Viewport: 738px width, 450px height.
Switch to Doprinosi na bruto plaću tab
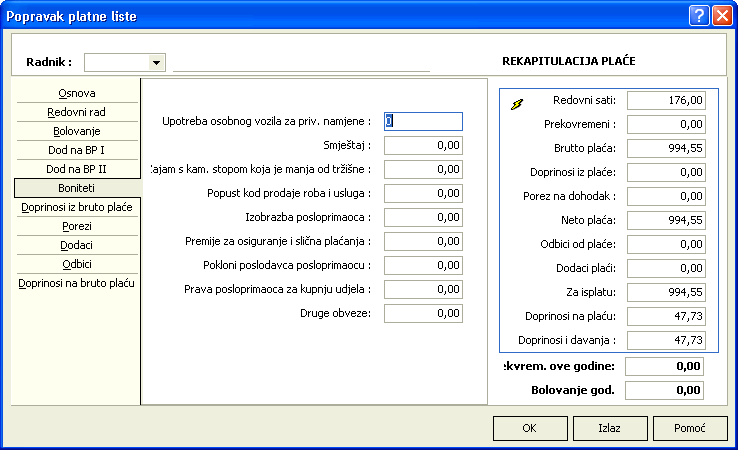(x=77, y=284)
